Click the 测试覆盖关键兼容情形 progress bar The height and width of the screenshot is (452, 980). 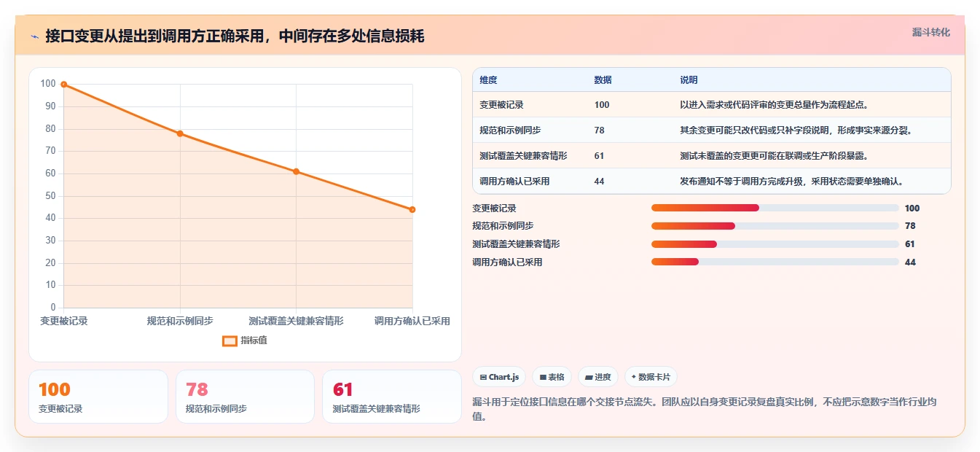775,244
